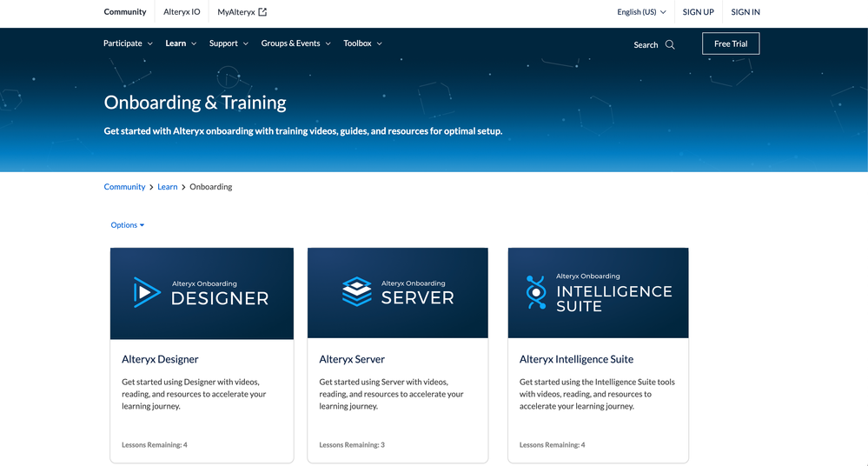Viewport: 868px width, 466px height.
Task: Click the onboarding subtitle sentence
Action: pyautogui.click(x=303, y=131)
